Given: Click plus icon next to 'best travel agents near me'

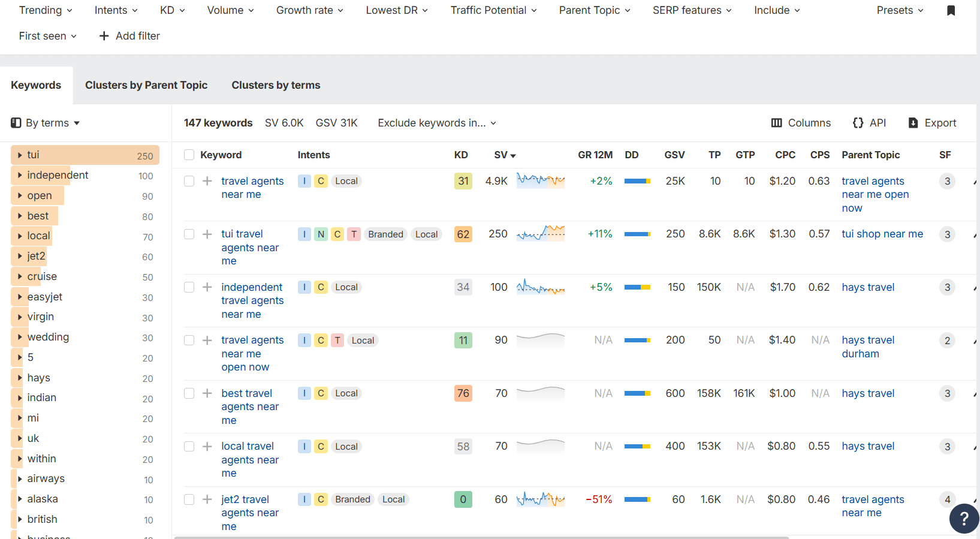Looking at the screenshot, I should (x=207, y=393).
